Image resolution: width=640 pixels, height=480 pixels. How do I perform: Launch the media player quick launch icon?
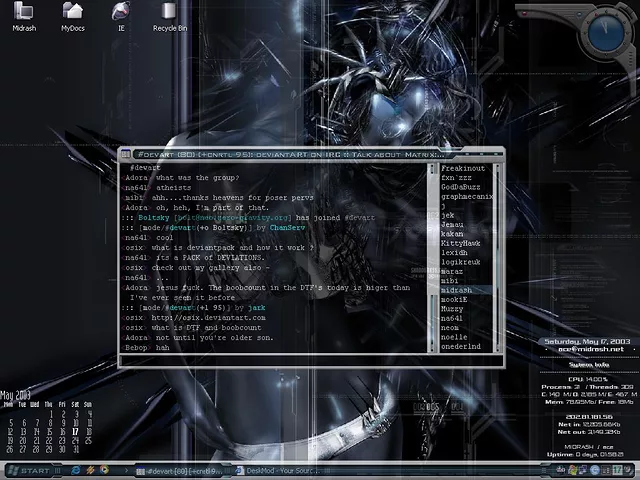click(x=104, y=470)
